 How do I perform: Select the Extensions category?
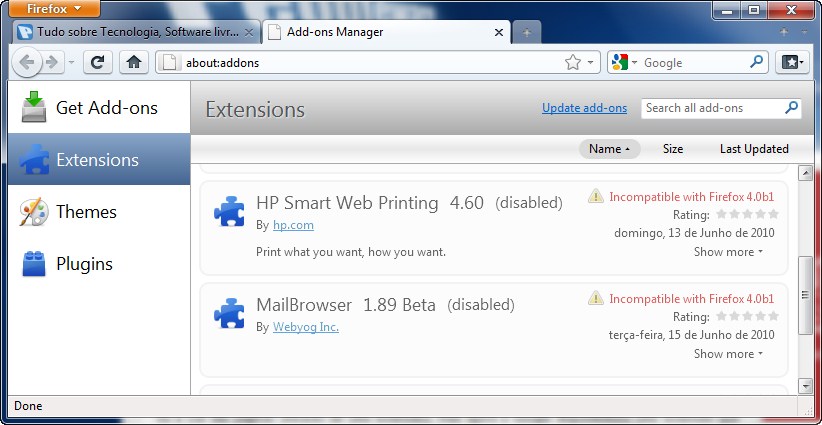tap(99, 159)
